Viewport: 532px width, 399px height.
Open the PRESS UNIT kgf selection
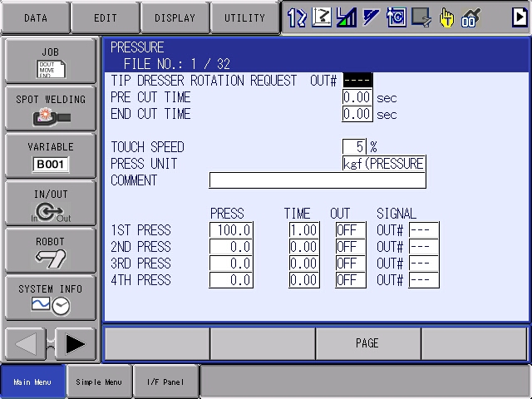[384, 164]
